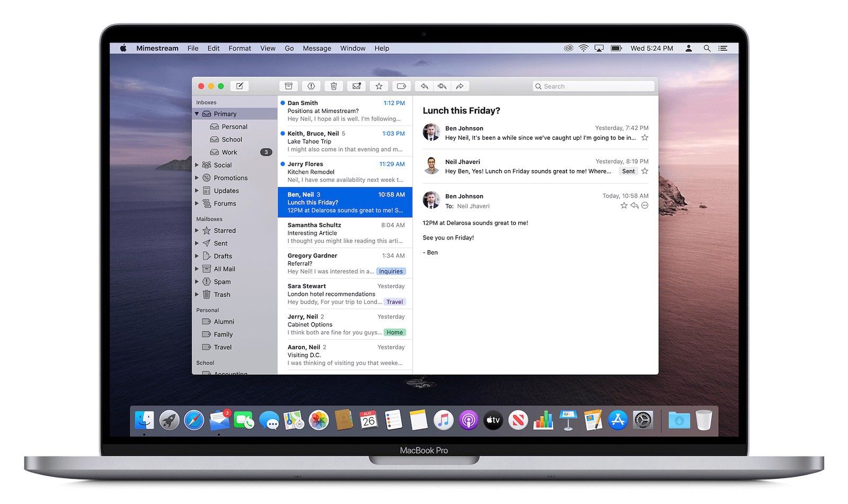The width and height of the screenshot is (848, 504).
Task: Open the Alumni label
Action: pyautogui.click(x=235, y=322)
